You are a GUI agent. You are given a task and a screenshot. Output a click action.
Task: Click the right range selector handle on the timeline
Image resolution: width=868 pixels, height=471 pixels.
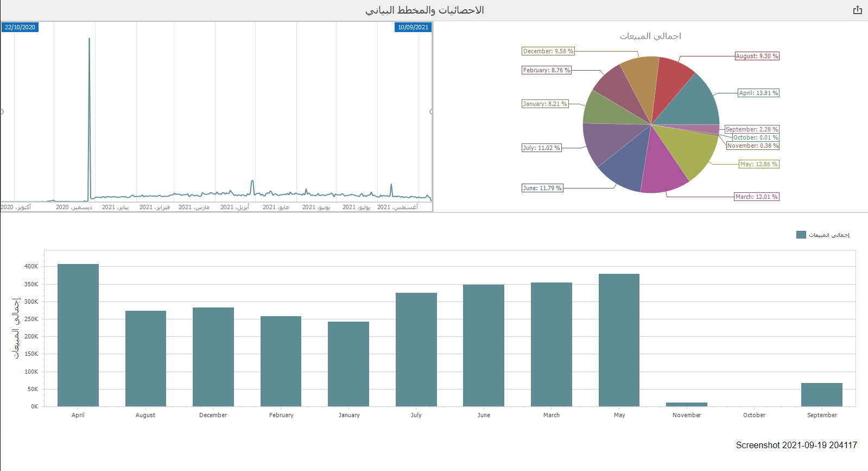pos(432,112)
